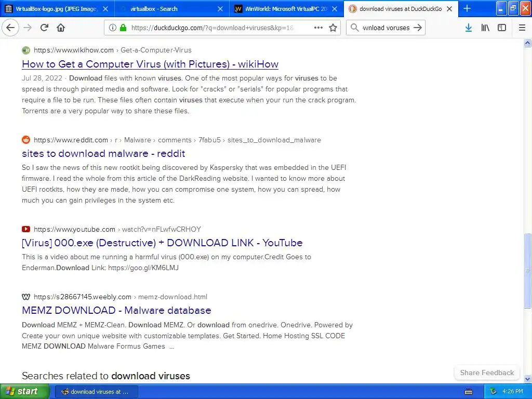Viewport: 532px width, 399px height.
Task: Click the green secure padlock icon
Action: point(123,28)
